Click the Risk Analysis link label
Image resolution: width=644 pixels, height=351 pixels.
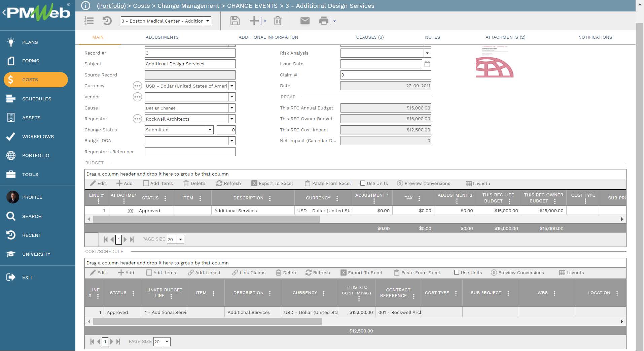coord(294,53)
